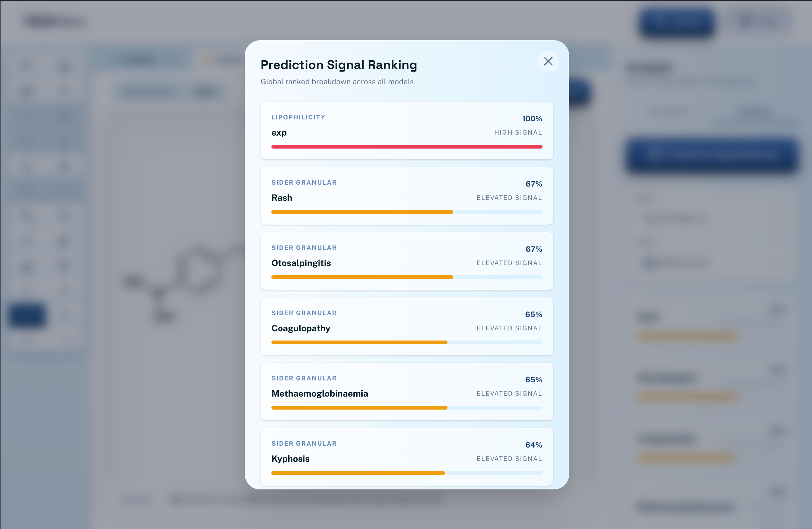Click the 'Global ranked breakdown' subtitle text

[x=336, y=82]
